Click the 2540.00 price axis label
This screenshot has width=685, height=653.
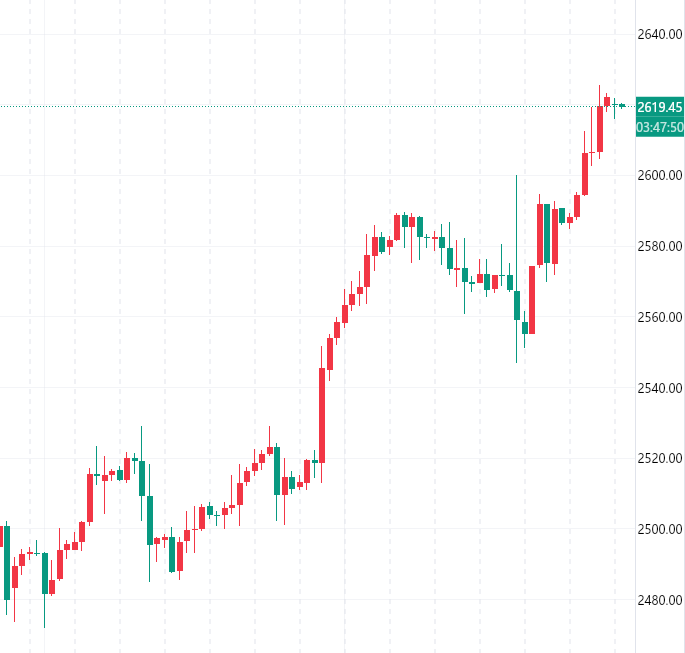tap(659, 388)
